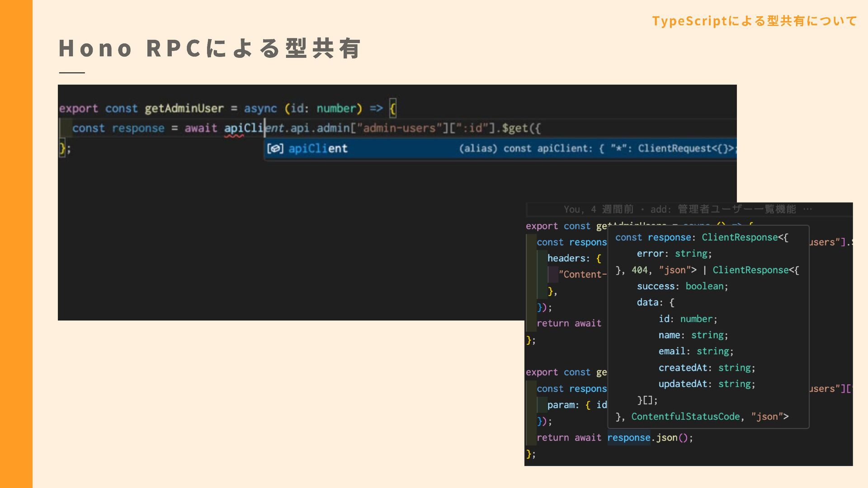This screenshot has height=488, width=868.
Task: Click the apiClient autocomplete symbol icon
Action: [275, 149]
